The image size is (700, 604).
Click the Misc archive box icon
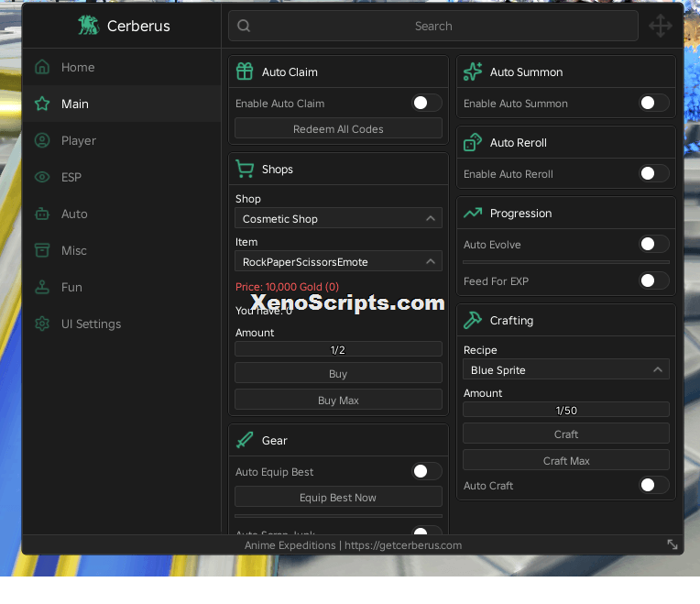pos(42,250)
